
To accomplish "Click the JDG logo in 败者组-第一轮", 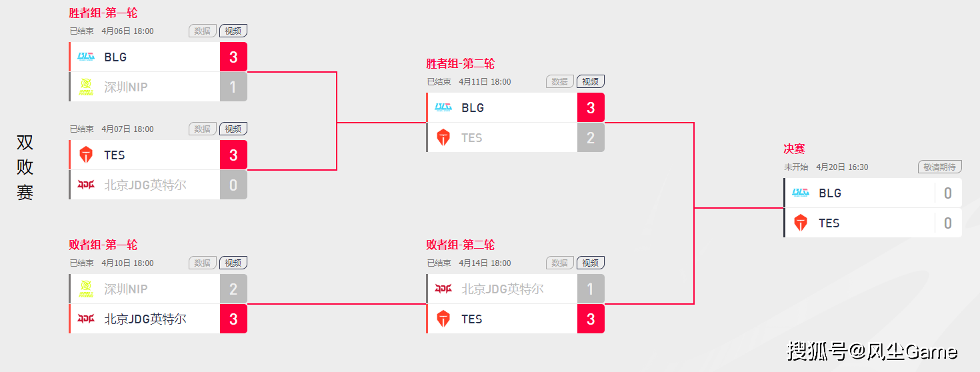I will pos(86,319).
